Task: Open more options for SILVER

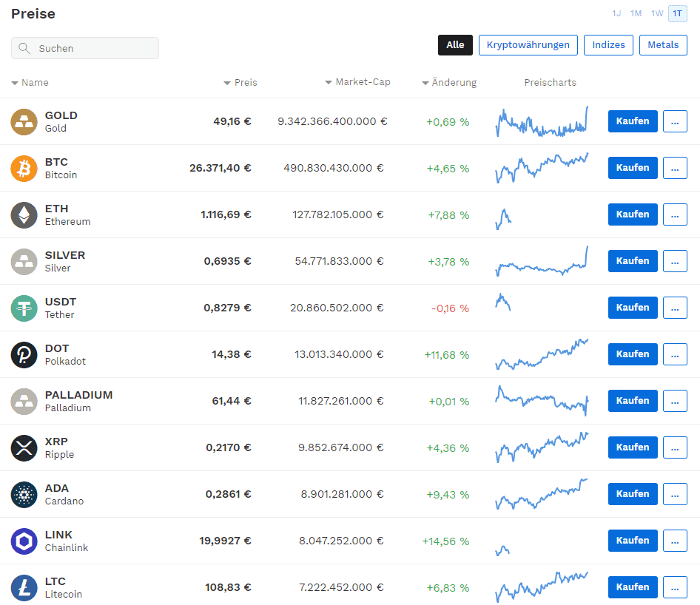Action: 675,261
